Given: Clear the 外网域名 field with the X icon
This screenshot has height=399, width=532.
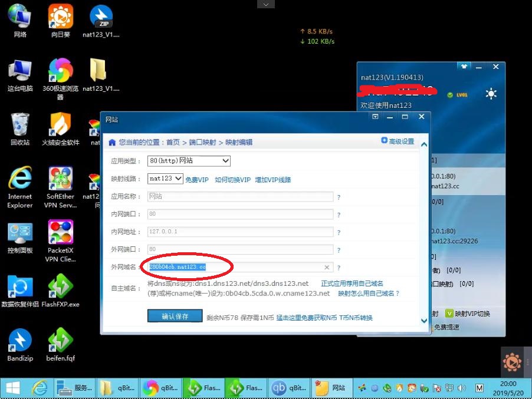Looking at the screenshot, I should point(327,268).
